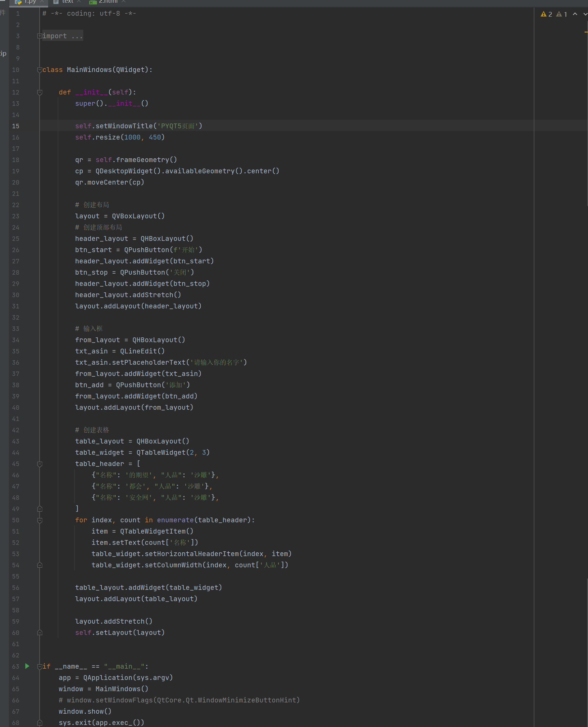Collapse the __init__ method at line 12

click(x=40, y=92)
